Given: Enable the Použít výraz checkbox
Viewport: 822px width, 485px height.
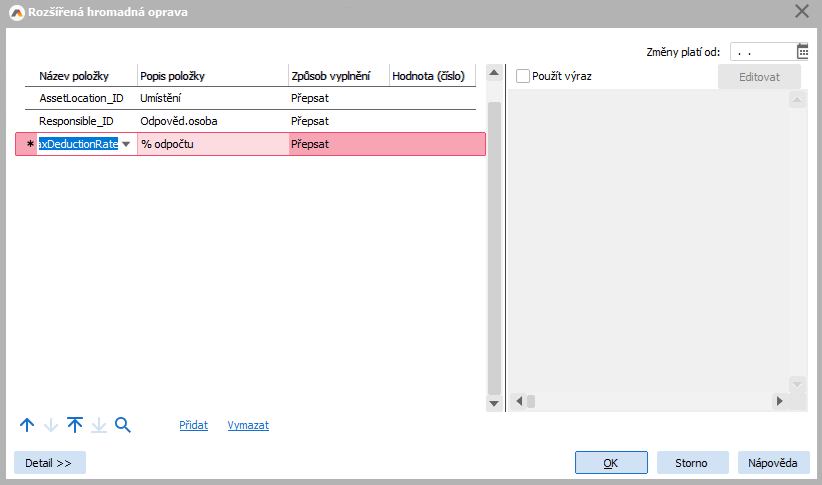Looking at the screenshot, I should (x=523, y=76).
